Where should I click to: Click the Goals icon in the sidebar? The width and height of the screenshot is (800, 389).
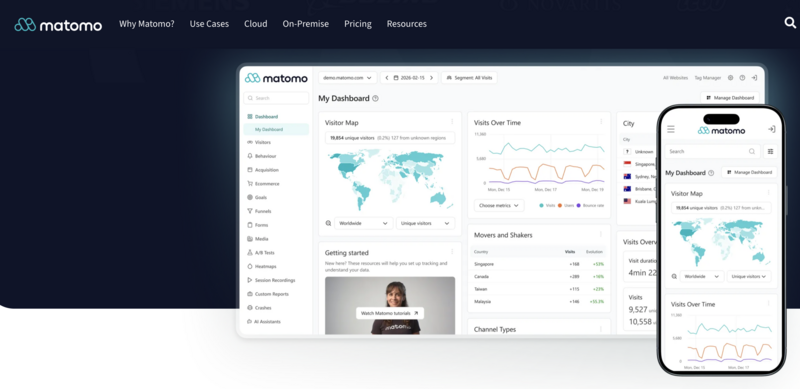click(x=249, y=197)
